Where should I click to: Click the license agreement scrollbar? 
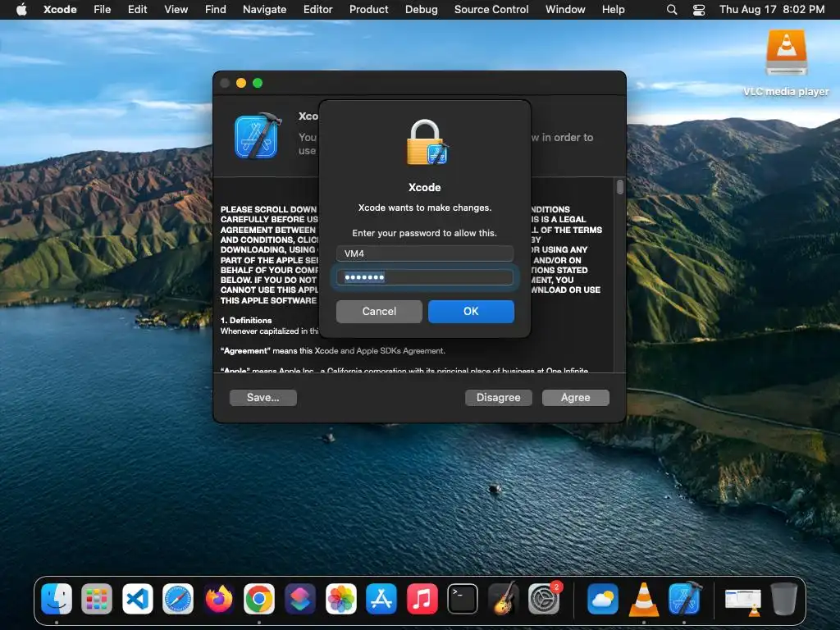620,187
